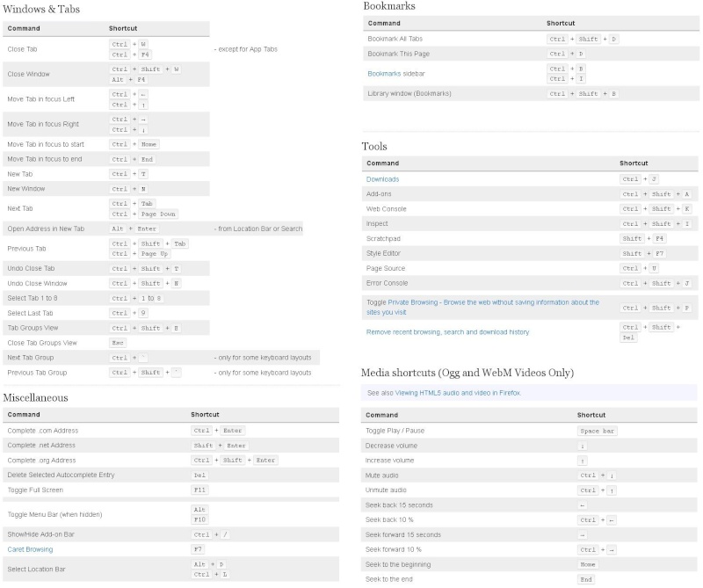The width and height of the screenshot is (703, 588).
Task: Select the 'Move Tab in focus Right' text
Action: coord(43,124)
